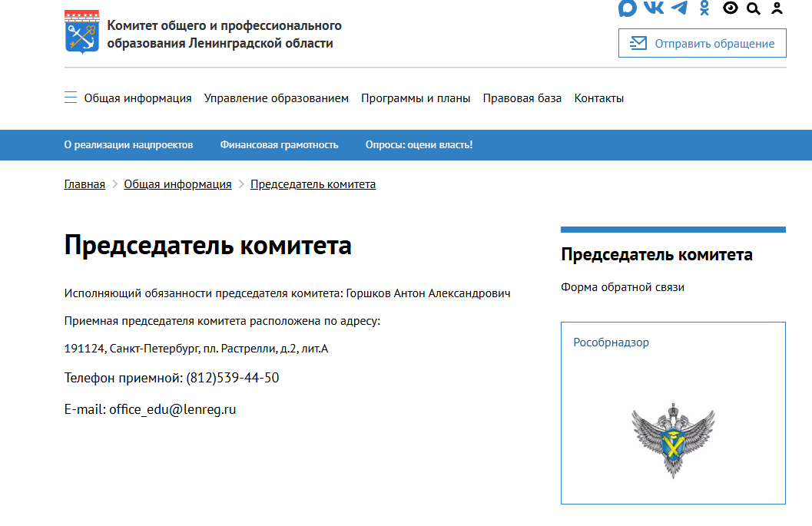Open the user account icon
Viewport: 812px width, 526px height.
(x=777, y=8)
